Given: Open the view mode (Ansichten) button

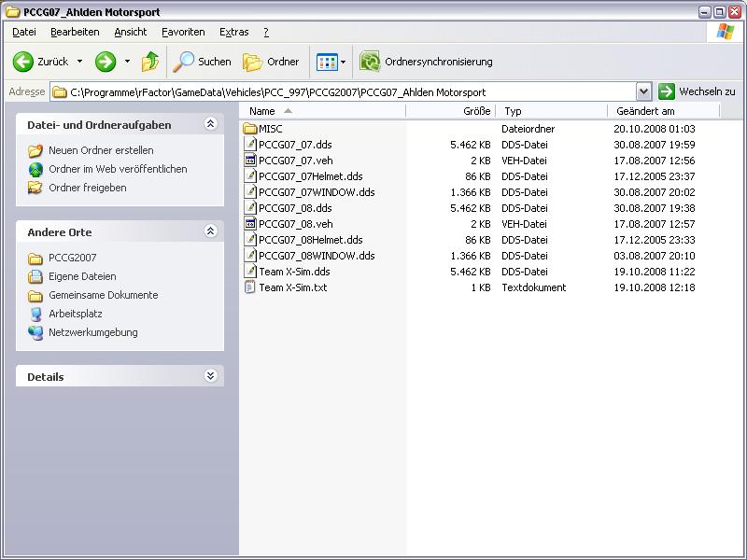Looking at the screenshot, I should coord(327,62).
